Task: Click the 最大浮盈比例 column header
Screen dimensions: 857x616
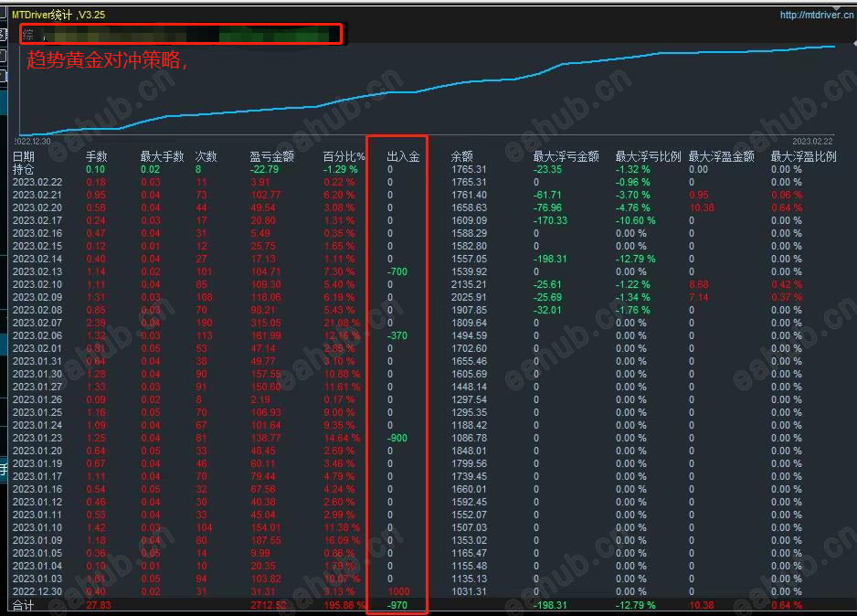Action: [x=803, y=157]
